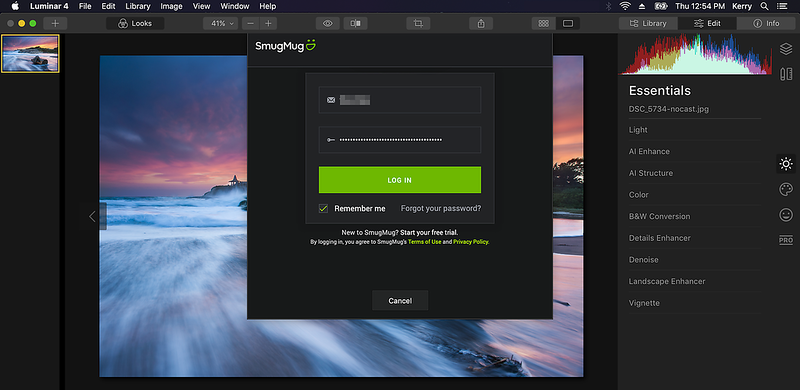
Task: Click the Share export icon
Action: point(481,23)
